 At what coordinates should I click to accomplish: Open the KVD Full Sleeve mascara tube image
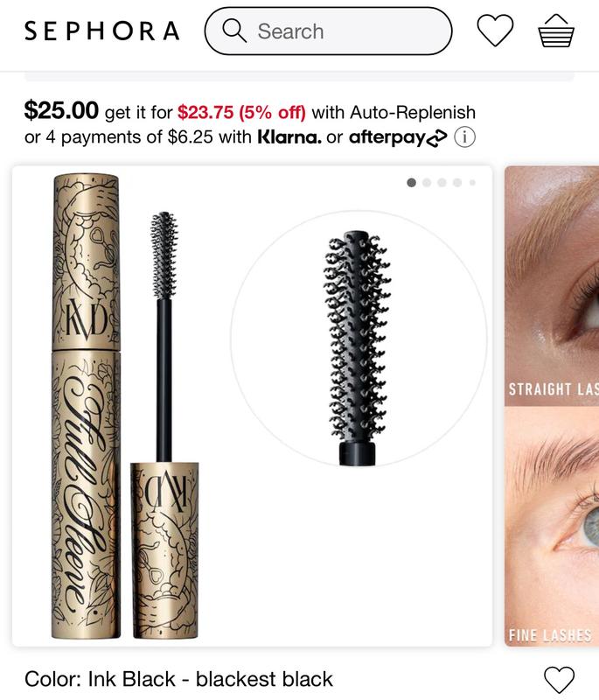[126, 406]
